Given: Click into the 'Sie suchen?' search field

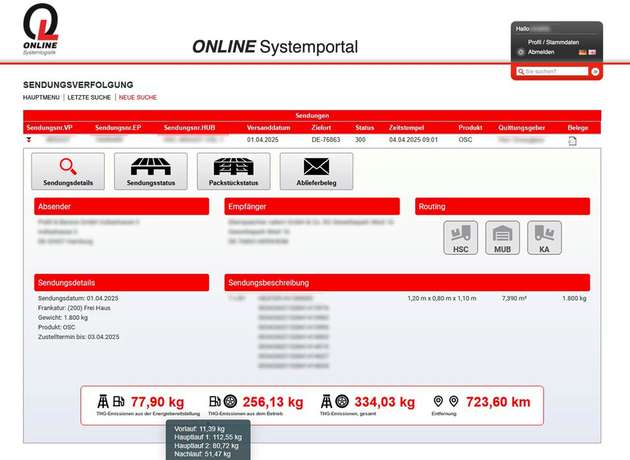Looking at the screenshot, I should pos(552,72).
